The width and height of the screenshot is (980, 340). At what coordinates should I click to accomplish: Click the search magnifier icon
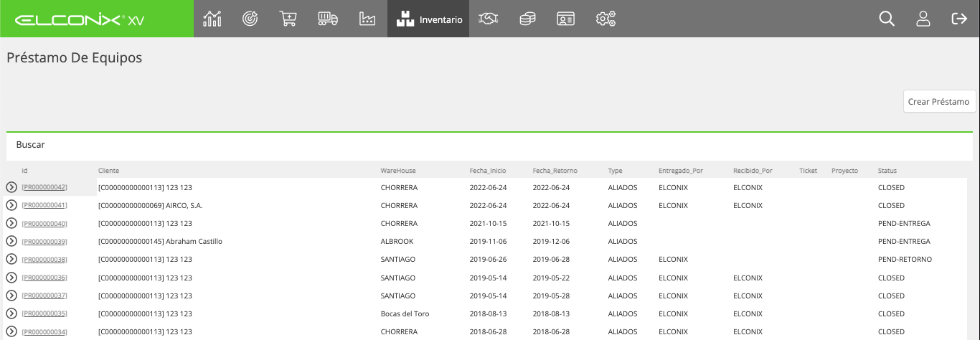click(887, 19)
